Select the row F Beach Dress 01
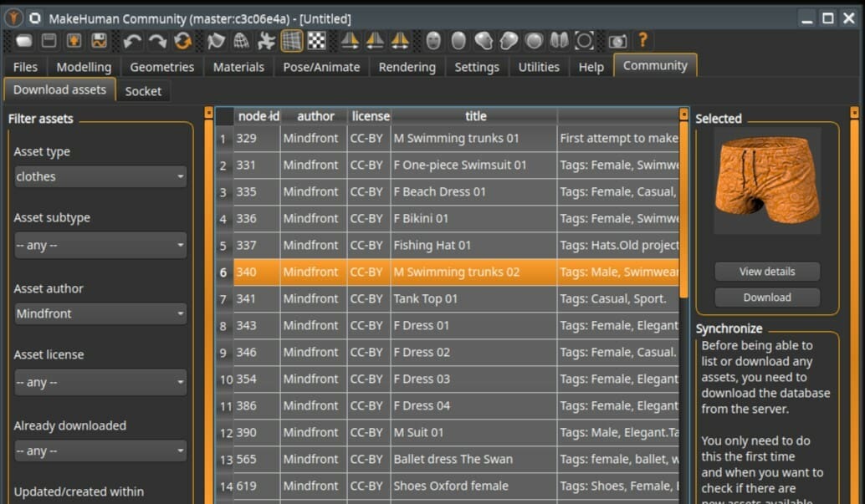Screen dimensions: 865x504 pyautogui.click(x=456, y=192)
